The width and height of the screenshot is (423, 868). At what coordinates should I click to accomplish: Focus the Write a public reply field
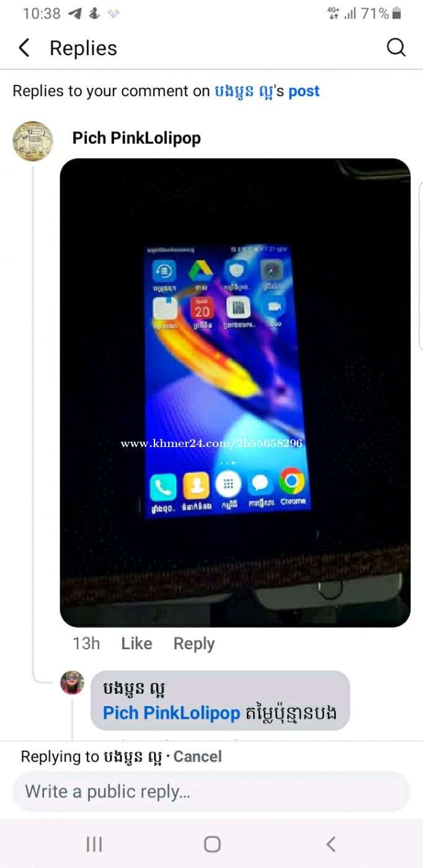(211, 792)
